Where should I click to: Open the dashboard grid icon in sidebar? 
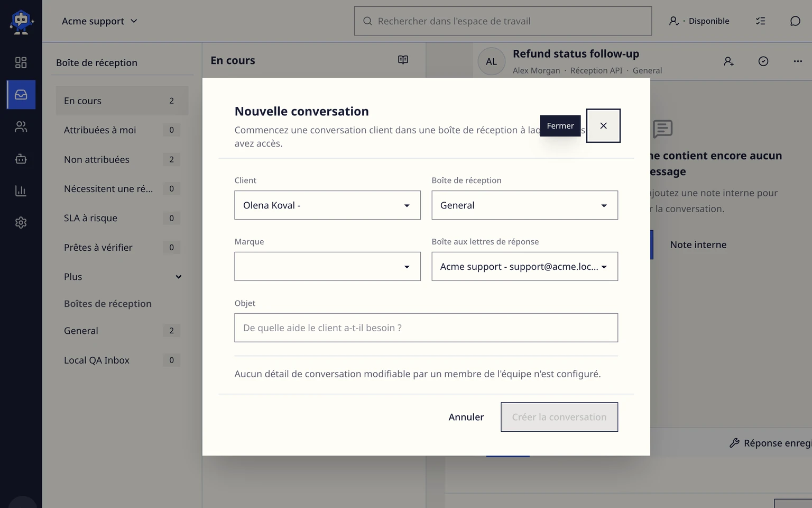click(x=21, y=62)
